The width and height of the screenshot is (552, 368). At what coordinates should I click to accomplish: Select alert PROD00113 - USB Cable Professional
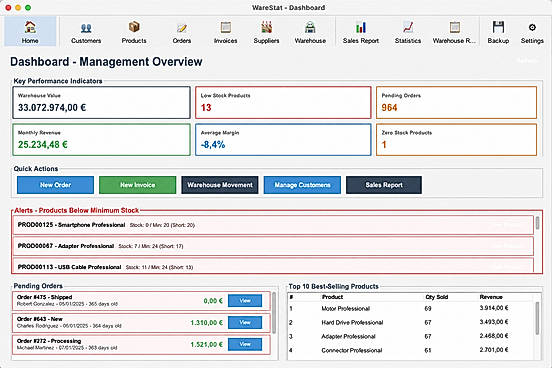(x=273, y=266)
